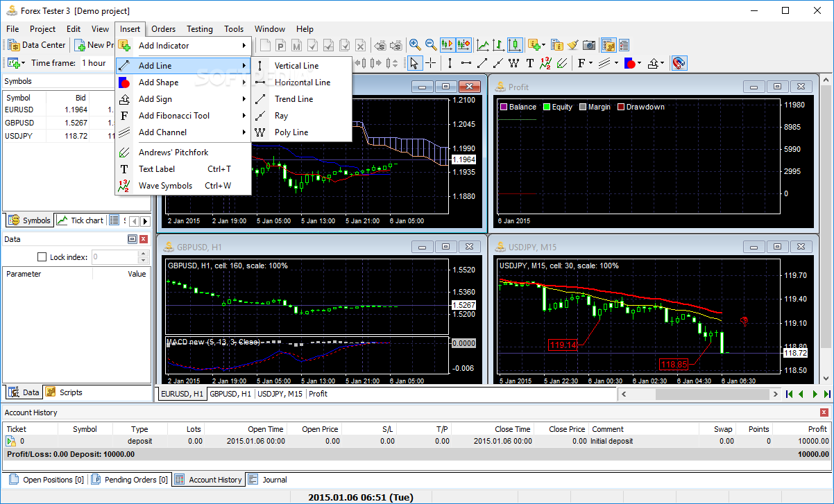Image resolution: width=834 pixels, height=504 pixels.
Task: Choose Horizontal Line from the submenu
Action: tap(302, 82)
